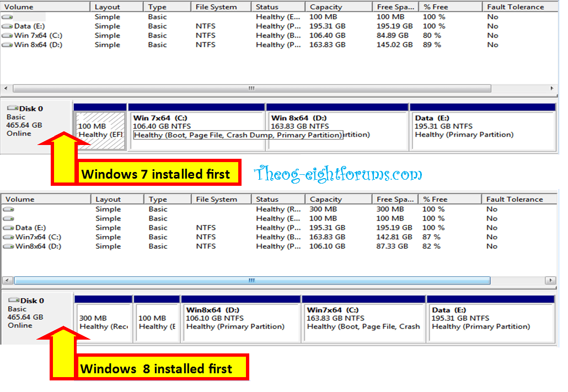
Task: Select the unnamed 300 MB volume's drive icon
Action: (x=8, y=209)
